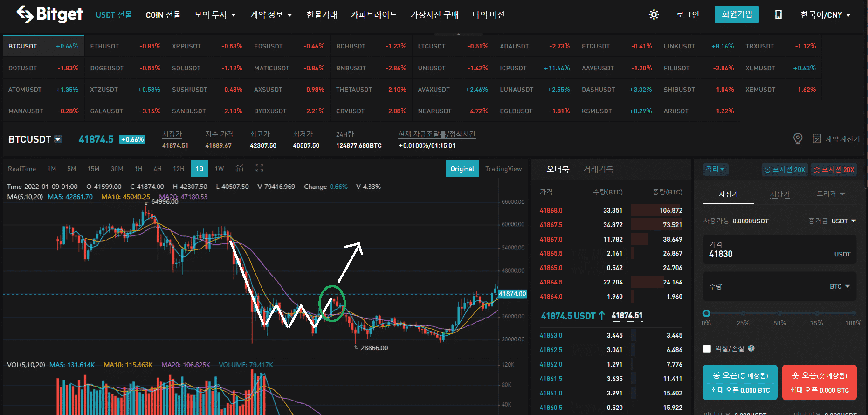The width and height of the screenshot is (868, 415).
Task: Expand the BTCUSDT pair selector dropdown
Action: 58,139
